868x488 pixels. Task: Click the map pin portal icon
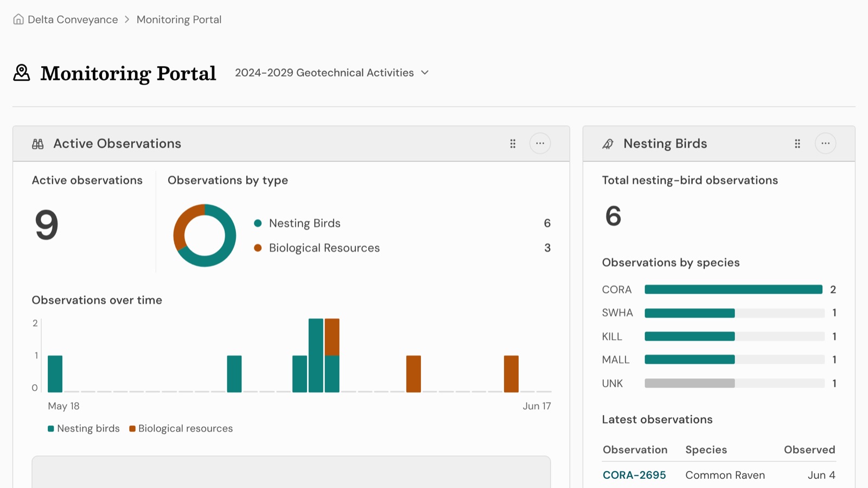pos(22,73)
